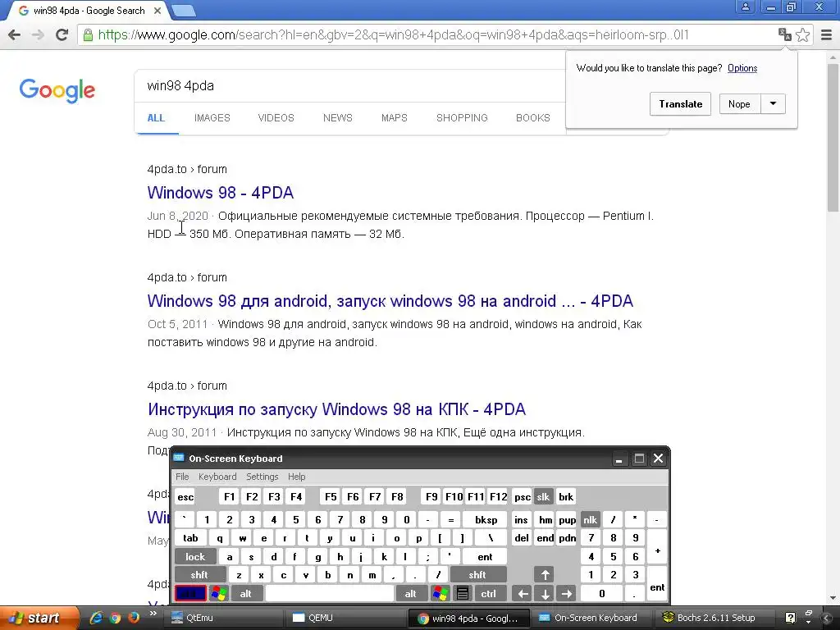Image resolution: width=840 pixels, height=630 pixels.
Task: Open the Keyboard menu
Action: [x=217, y=477]
